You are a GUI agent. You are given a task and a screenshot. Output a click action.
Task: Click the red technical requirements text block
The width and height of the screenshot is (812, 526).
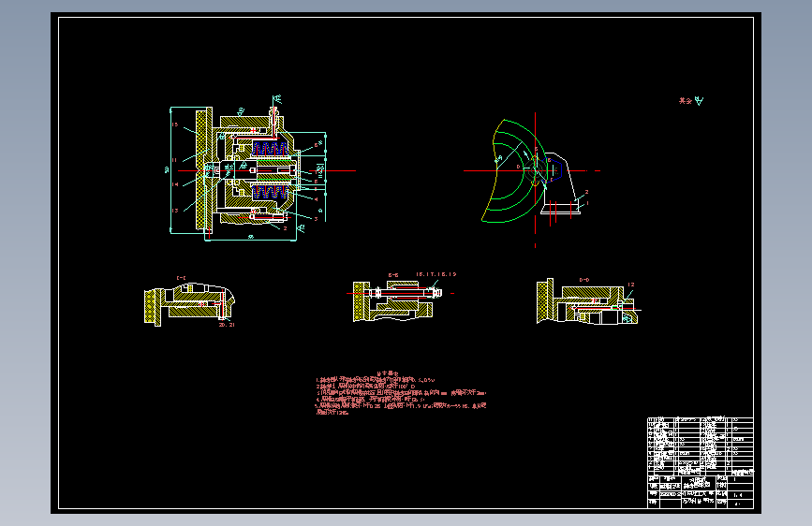click(401, 393)
